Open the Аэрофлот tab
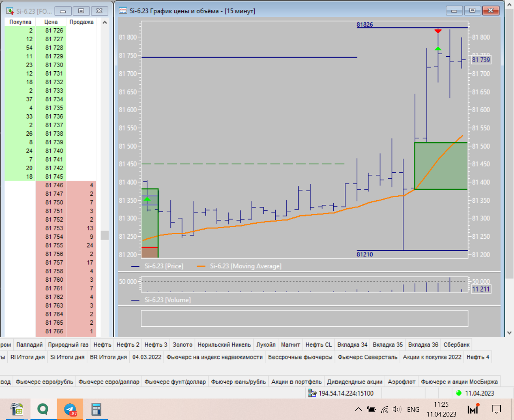The width and height of the screenshot is (514, 420). (401, 382)
